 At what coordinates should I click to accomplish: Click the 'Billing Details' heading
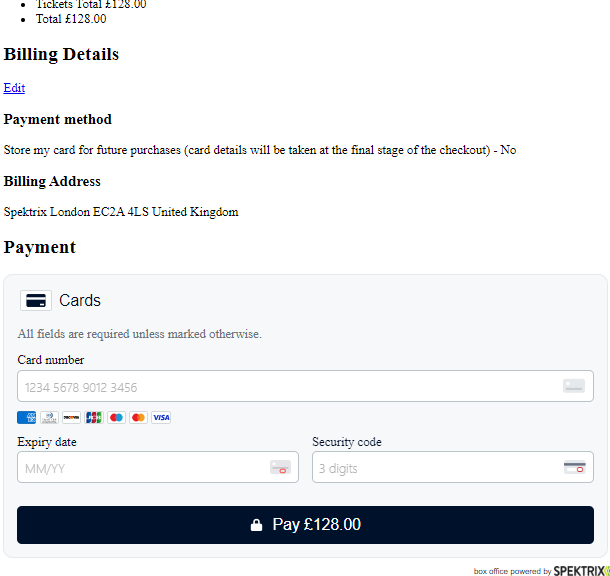coord(61,54)
